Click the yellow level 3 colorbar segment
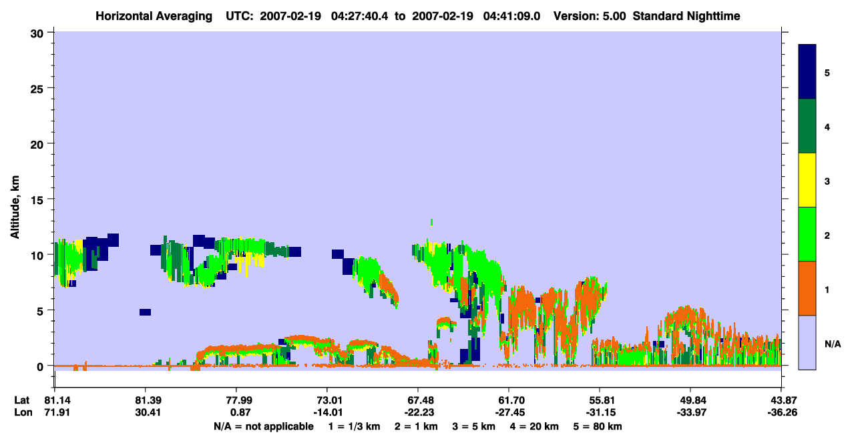Screen dimensions: 868x445 point(807,180)
